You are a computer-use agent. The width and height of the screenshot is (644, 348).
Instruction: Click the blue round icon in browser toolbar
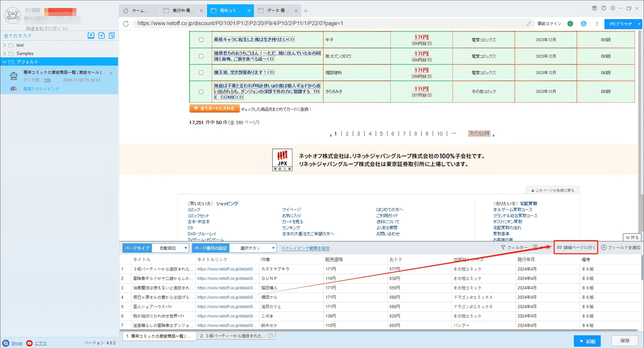click(583, 24)
